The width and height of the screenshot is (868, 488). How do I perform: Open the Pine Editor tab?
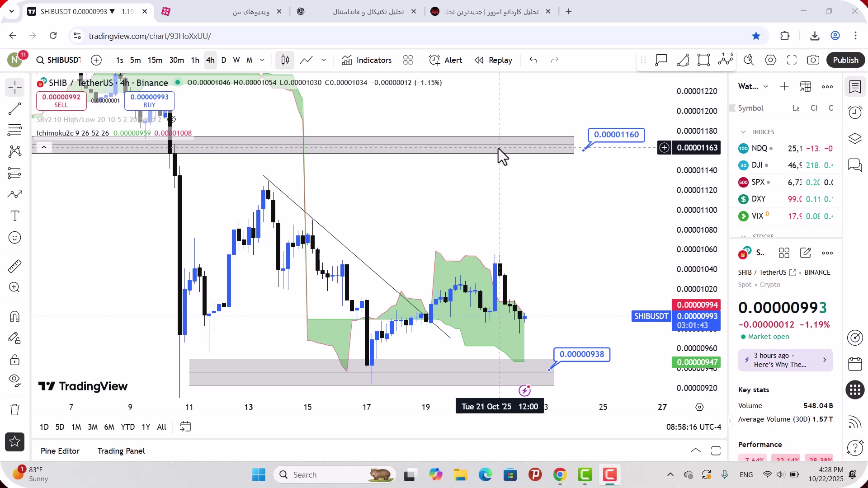[x=60, y=451]
